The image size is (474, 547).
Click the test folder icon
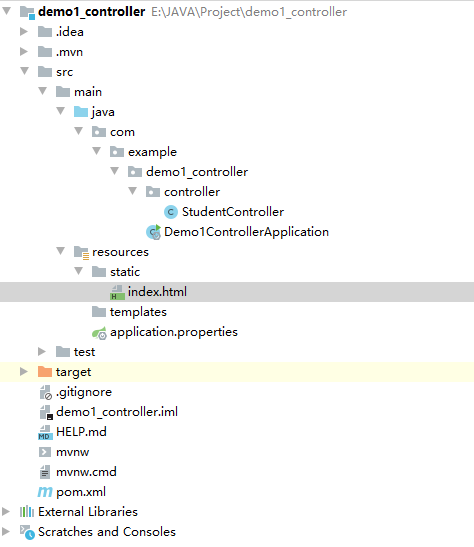pyautogui.click(x=63, y=352)
